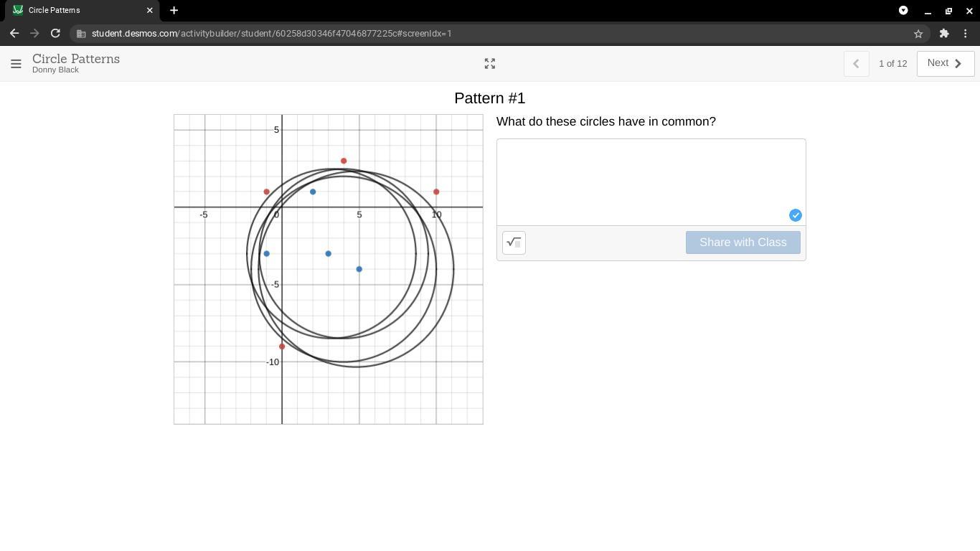Image resolution: width=980 pixels, height=551 pixels.
Task: Click the blue point at (-1, -3)
Action: [267, 253]
